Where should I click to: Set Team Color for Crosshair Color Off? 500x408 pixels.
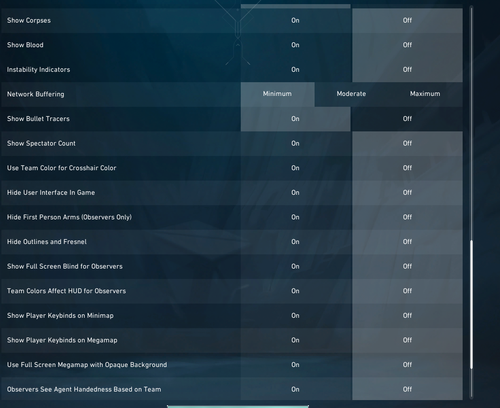coord(407,168)
